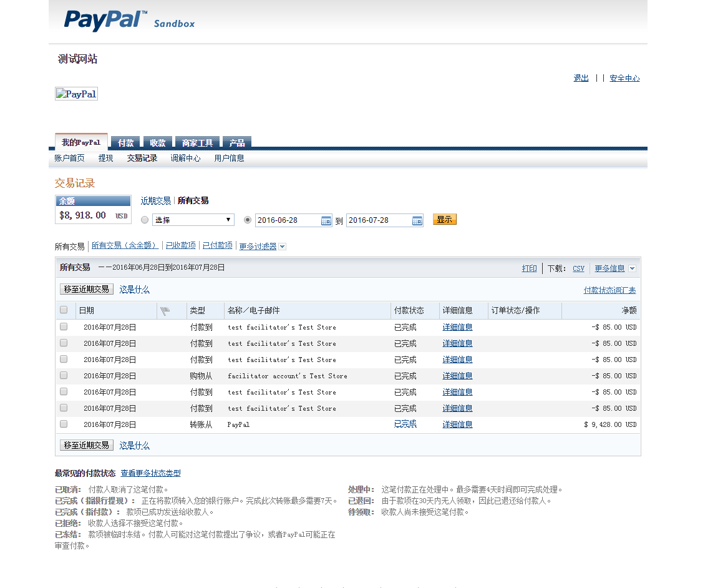This screenshot has height=588, width=728.
Task: Open the 提现 submenu item
Action: click(106, 159)
